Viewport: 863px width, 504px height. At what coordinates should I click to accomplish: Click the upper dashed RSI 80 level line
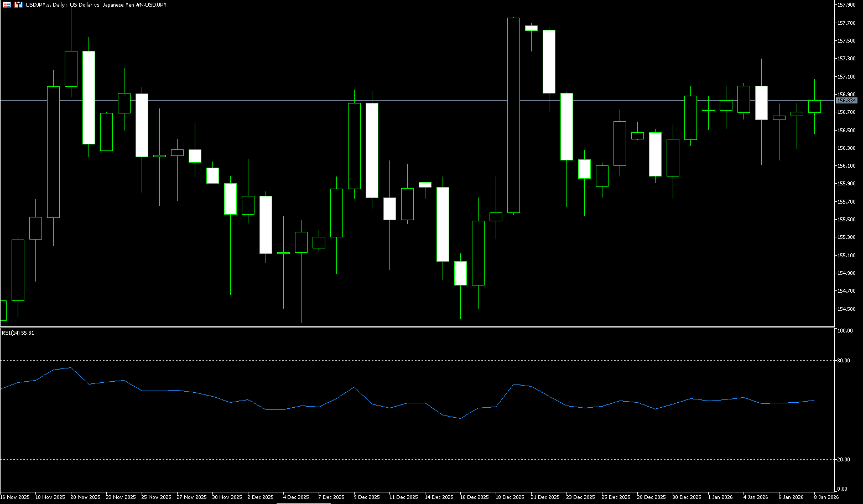coord(387,361)
